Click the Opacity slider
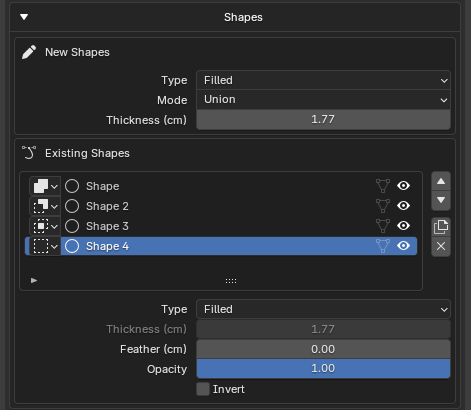Viewport: 471px width, 410px height. coord(323,369)
